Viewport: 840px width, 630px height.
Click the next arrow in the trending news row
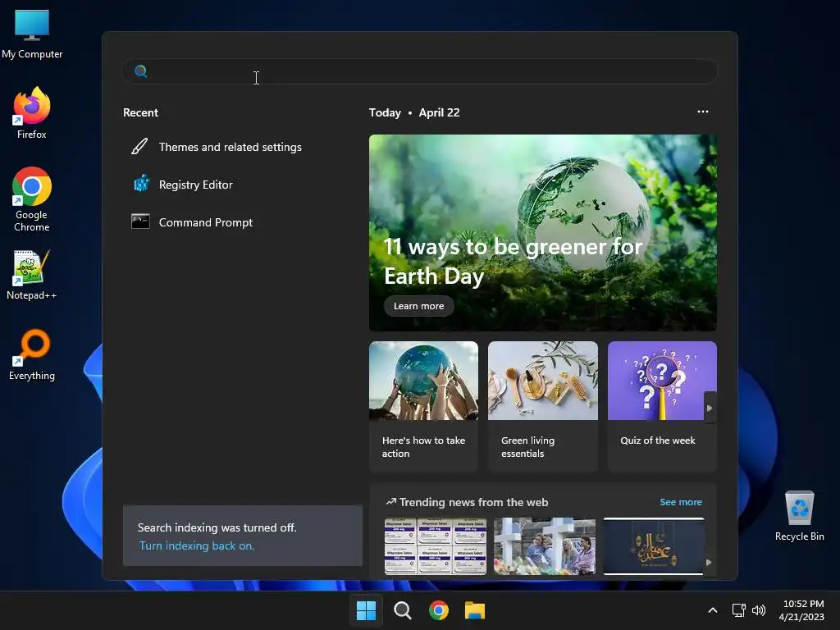[710, 563]
